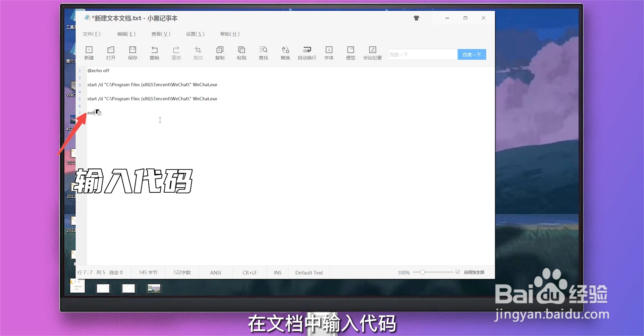Open a file using the 打开 icon

[x=111, y=53]
